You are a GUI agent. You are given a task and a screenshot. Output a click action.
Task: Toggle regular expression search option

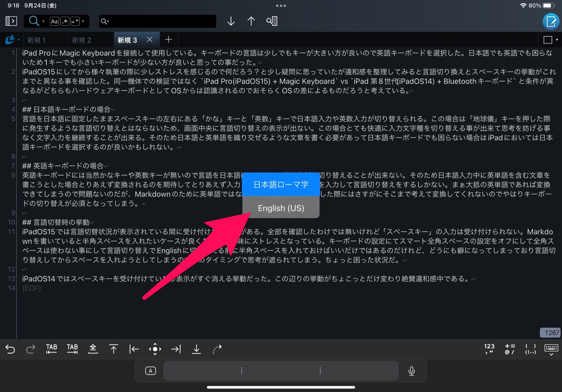(x=65, y=21)
